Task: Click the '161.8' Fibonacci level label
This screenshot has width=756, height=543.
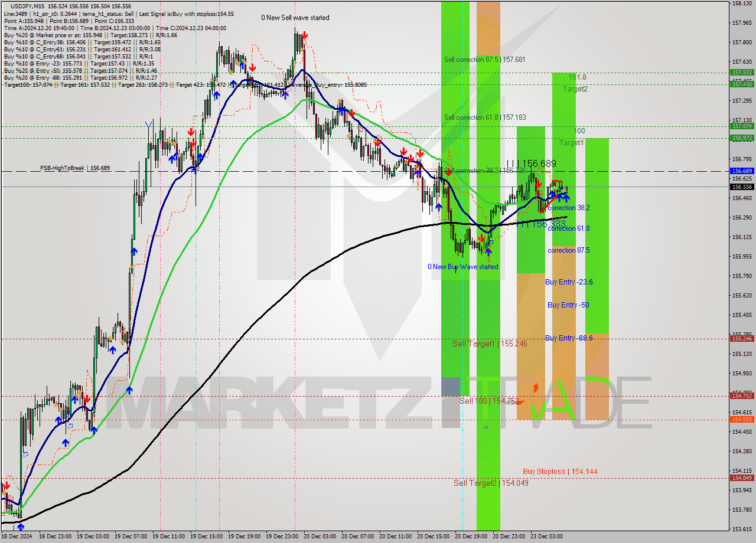Action: tap(578, 77)
